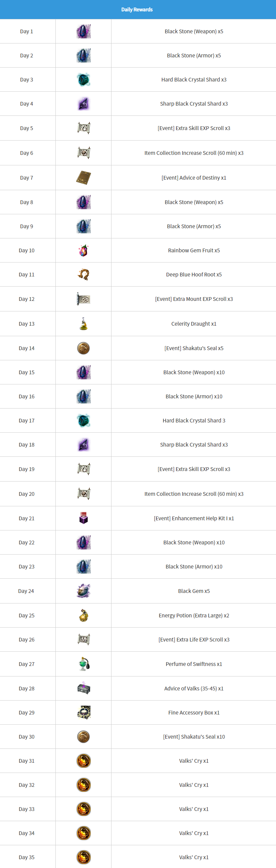276x868 pixels.
Task: Click the Day 7 Advice of Destiny book icon
Action: (x=83, y=178)
